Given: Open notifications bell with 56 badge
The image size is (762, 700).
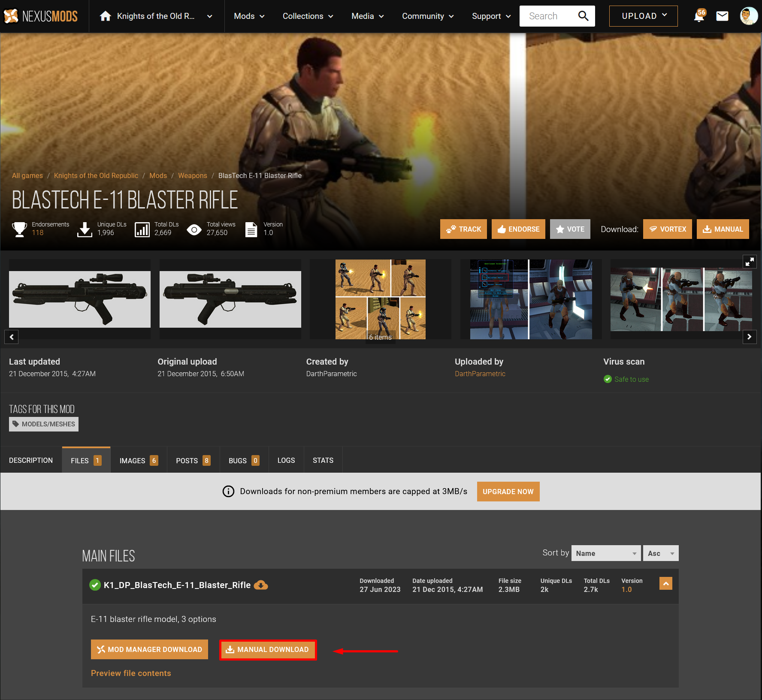Looking at the screenshot, I should coord(699,16).
